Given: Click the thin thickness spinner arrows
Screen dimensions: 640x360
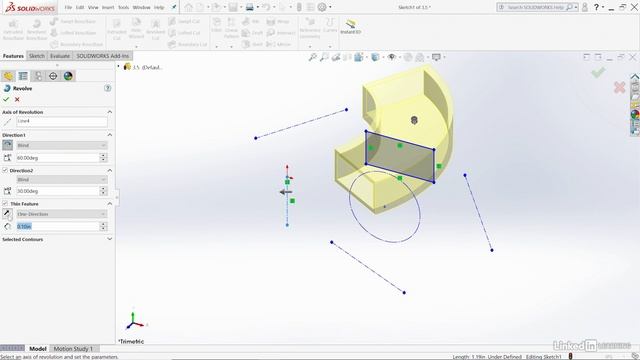Looking at the screenshot, I should tap(103, 226).
